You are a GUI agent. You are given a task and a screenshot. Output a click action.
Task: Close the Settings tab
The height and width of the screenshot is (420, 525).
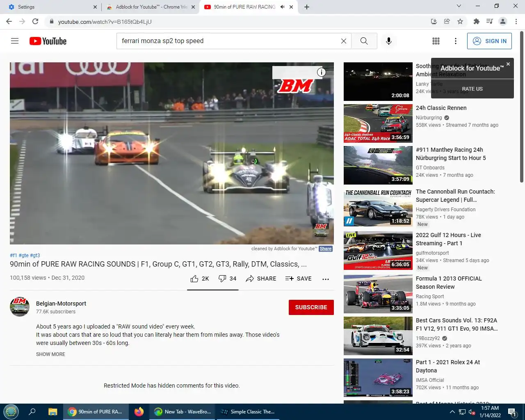coord(95,7)
